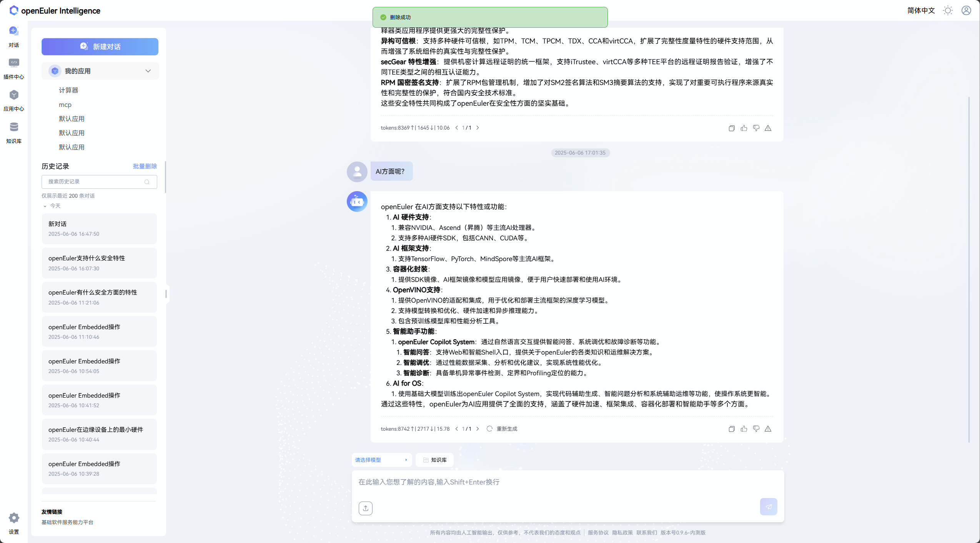The width and height of the screenshot is (980, 543).
Task: Open the 服务协议 link in footer
Action: (598, 533)
